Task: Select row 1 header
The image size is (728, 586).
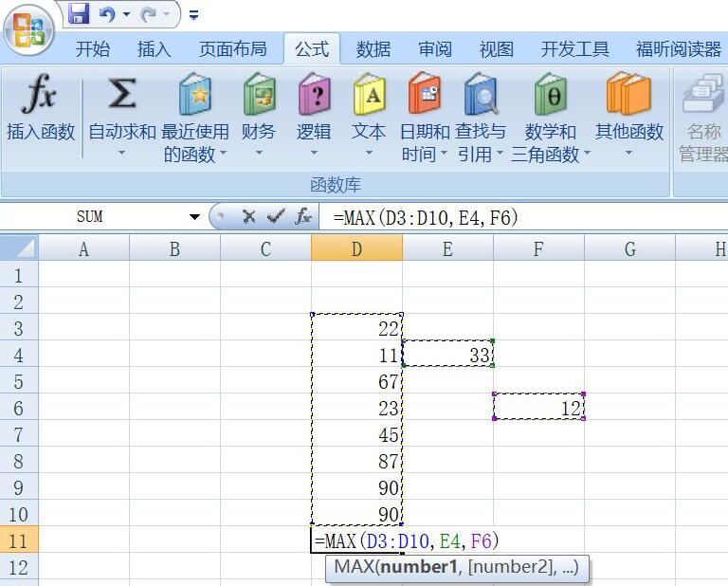Action: (19, 275)
